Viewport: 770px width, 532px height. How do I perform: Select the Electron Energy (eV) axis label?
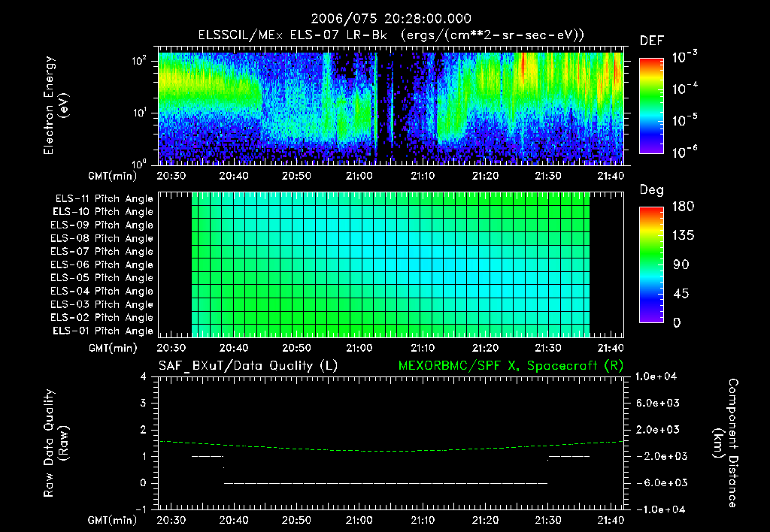point(56,105)
